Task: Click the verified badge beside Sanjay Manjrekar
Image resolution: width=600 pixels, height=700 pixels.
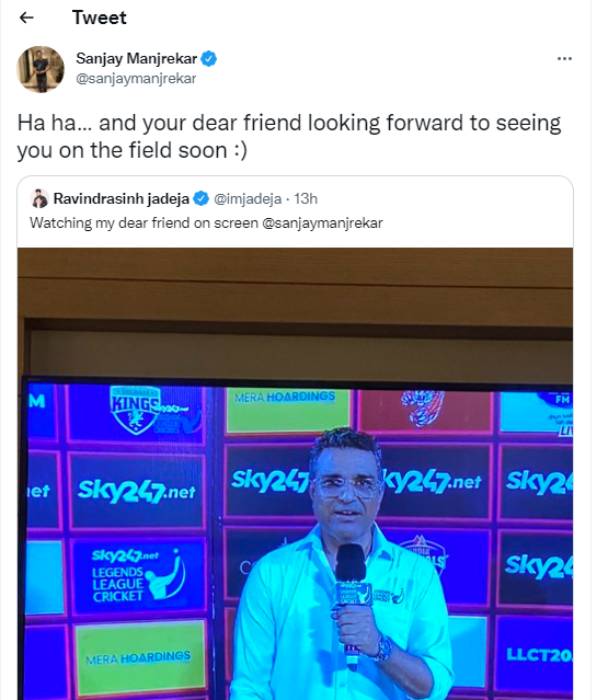Action: click(210, 59)
